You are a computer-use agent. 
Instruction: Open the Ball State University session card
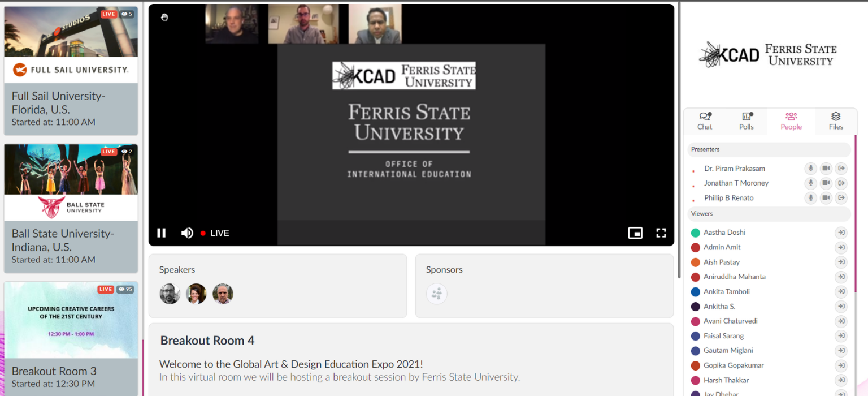(x=71, y=208)
